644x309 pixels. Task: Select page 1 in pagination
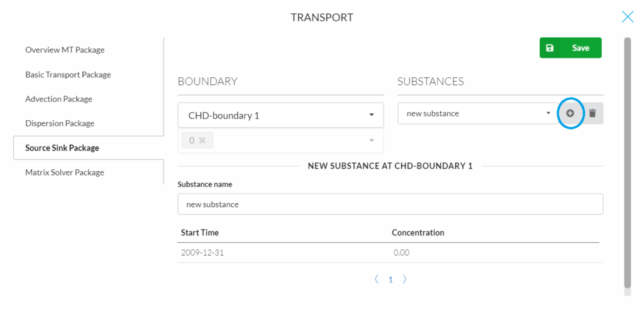(x=391, y=279)
